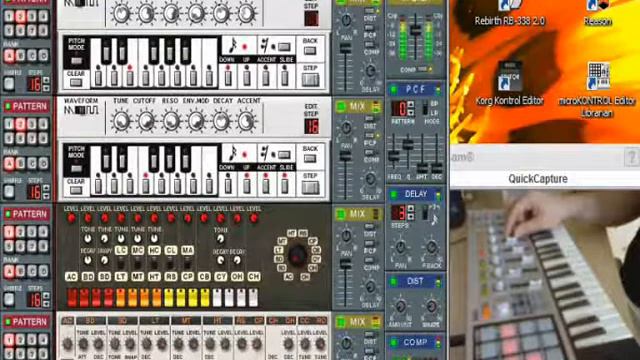This screenshot has width=640, height=360.
Task: Decrease Delay steps with down arrow
Action: 411,217
